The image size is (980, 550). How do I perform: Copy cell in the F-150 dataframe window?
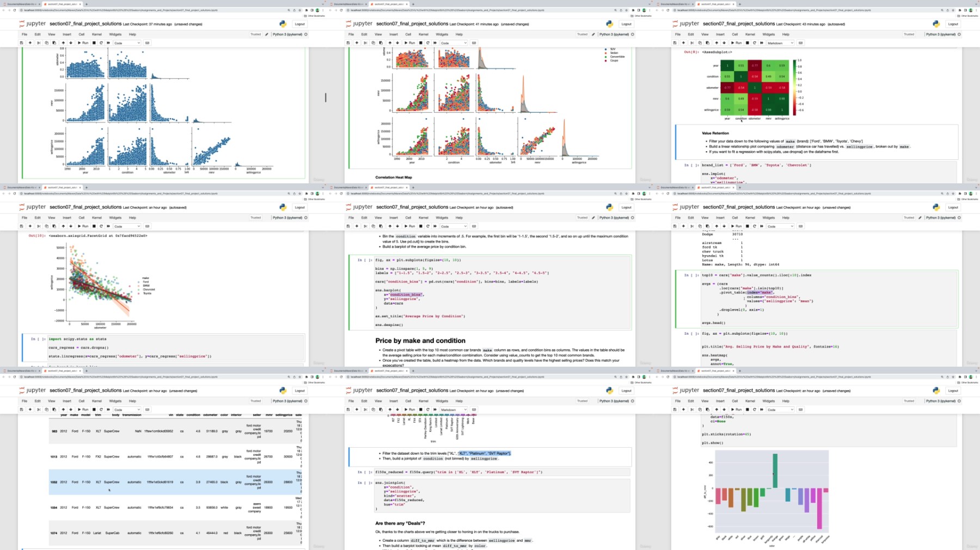pos(46,410)
